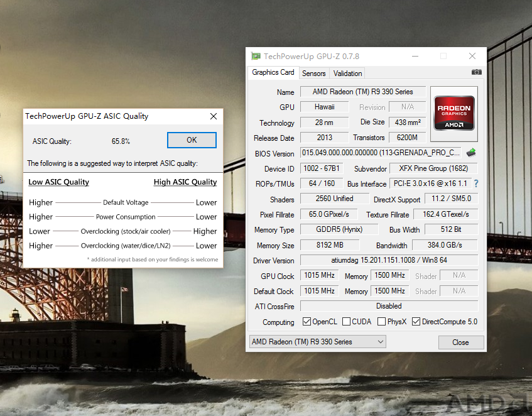The image size is (532, 416).
Task: Click the Radeon Graphics AMD logo
Action: pos(454,113)
